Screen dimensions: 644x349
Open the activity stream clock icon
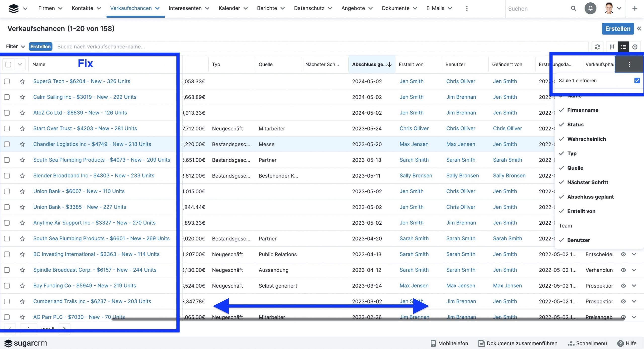[x=635, y=47]
